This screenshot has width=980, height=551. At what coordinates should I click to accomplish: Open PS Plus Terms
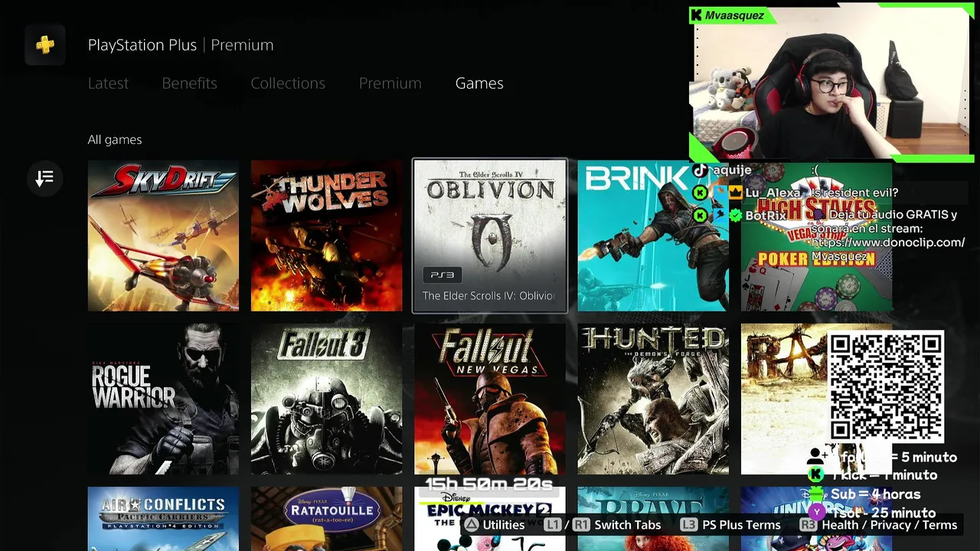[x=741, y=525]
